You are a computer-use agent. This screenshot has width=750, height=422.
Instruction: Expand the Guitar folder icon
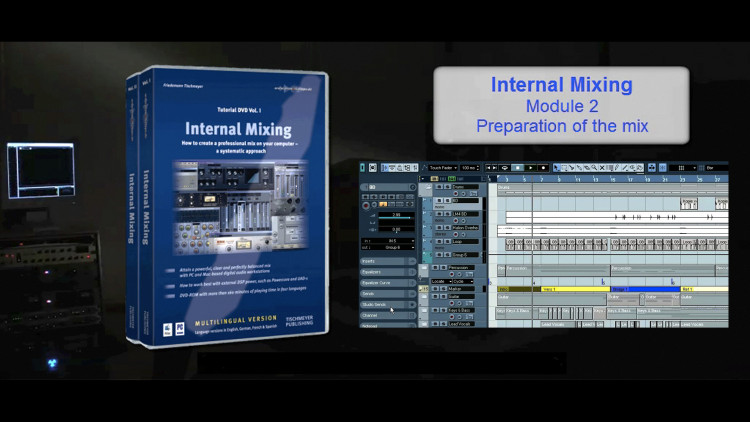coord(424,296)
